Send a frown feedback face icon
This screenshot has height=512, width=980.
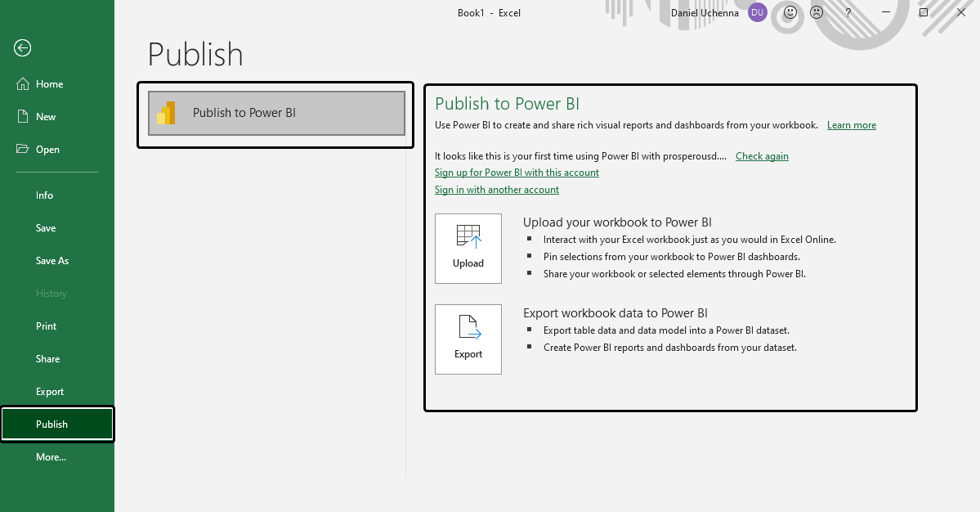coord(816,12)
